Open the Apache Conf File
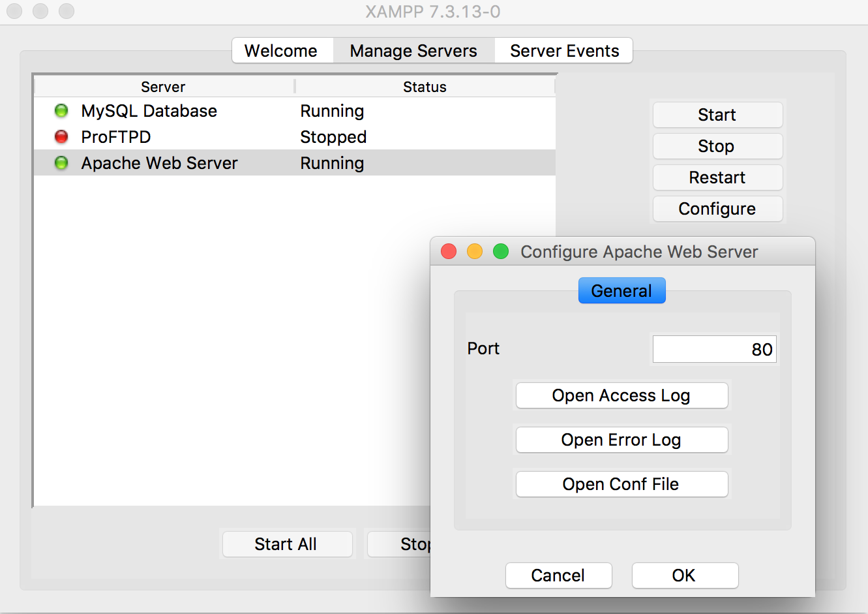The height and width of the screenshot is (614, 868). pos(621,484)
